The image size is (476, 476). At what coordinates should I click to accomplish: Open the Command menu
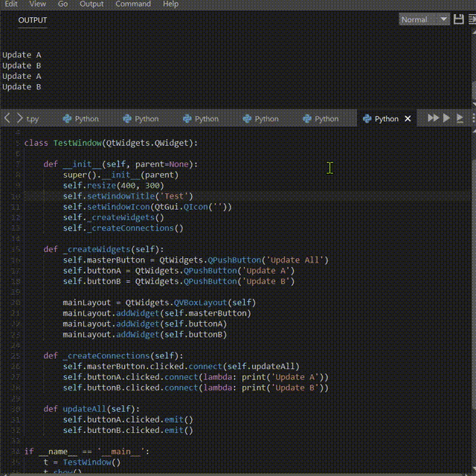[133, 4]
